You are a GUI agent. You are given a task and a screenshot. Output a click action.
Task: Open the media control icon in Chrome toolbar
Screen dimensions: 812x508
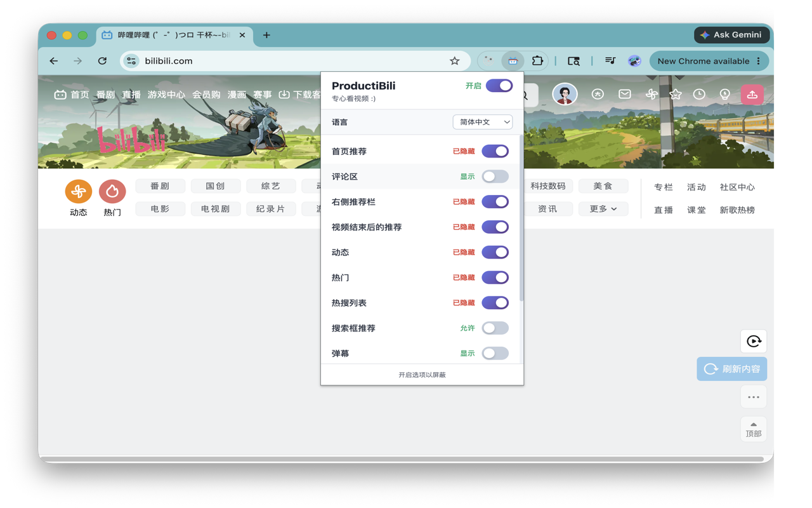click(610, 61)
